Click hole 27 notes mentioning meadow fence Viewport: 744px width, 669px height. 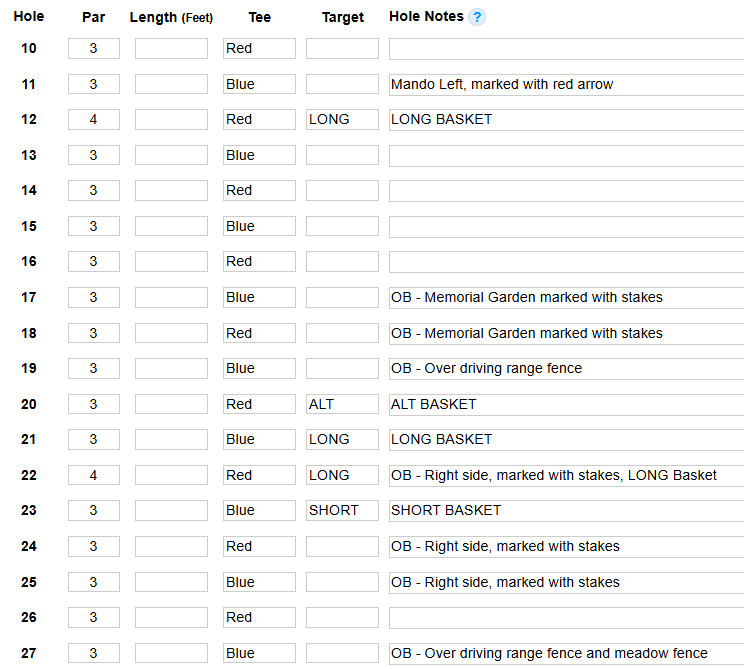coord(567,653)
